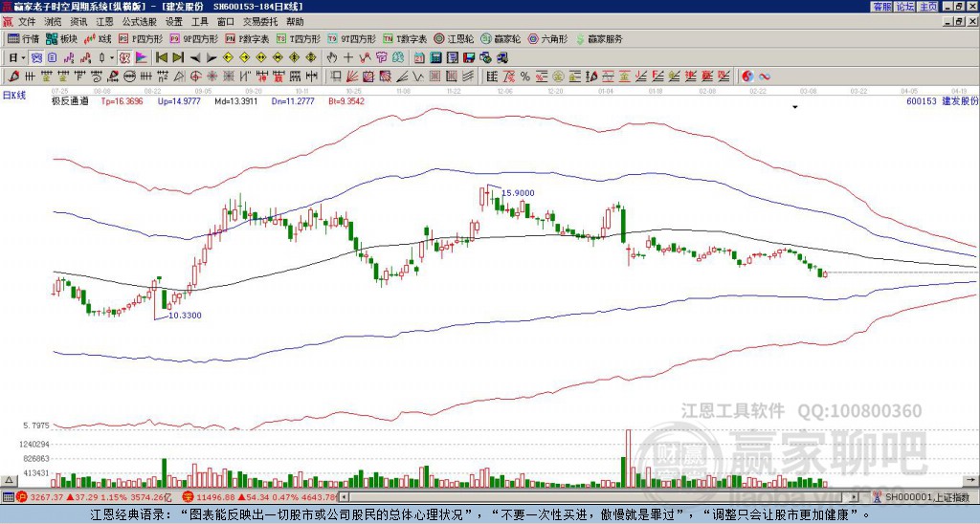This screenshot has height=524, width=980.
Task: Click the up-triangle button near volume
Action: pos(9,480)
